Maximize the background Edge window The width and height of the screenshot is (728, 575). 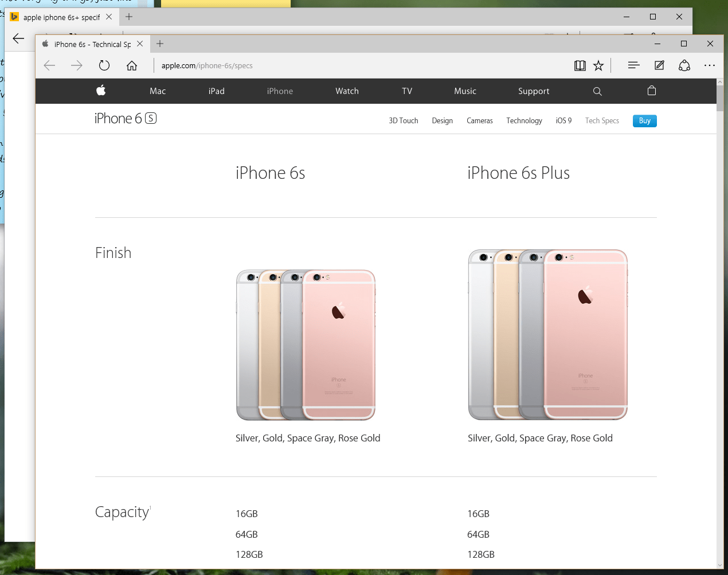pos(652,17)
